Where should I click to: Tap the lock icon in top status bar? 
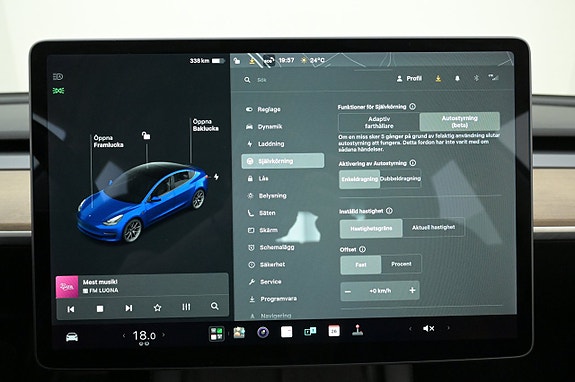pyautogui.click(x=237, y=60)
